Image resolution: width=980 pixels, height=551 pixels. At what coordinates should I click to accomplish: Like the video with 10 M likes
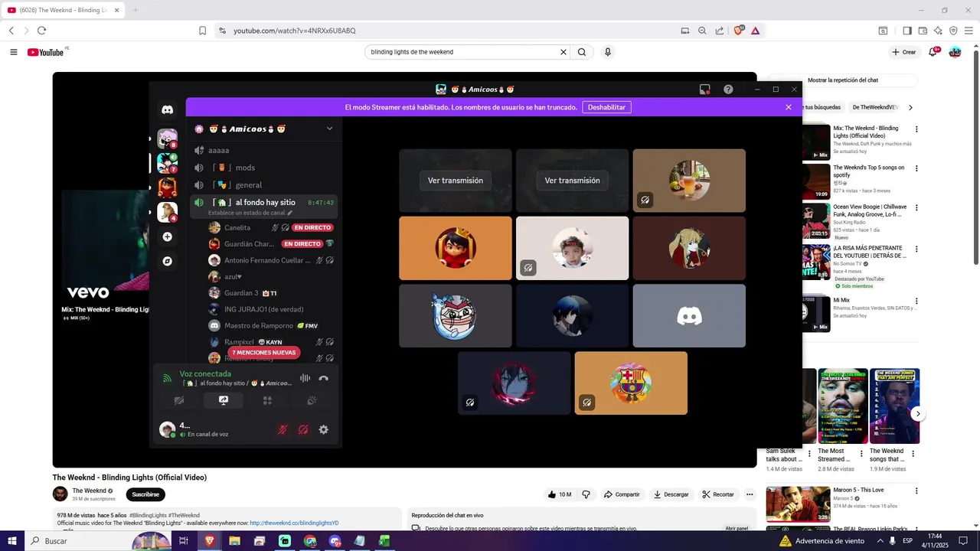click(x=559, y=494)
